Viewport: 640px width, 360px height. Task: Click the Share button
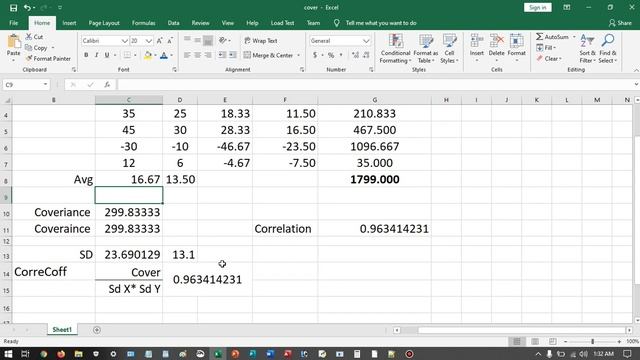[x=620, y=23]
